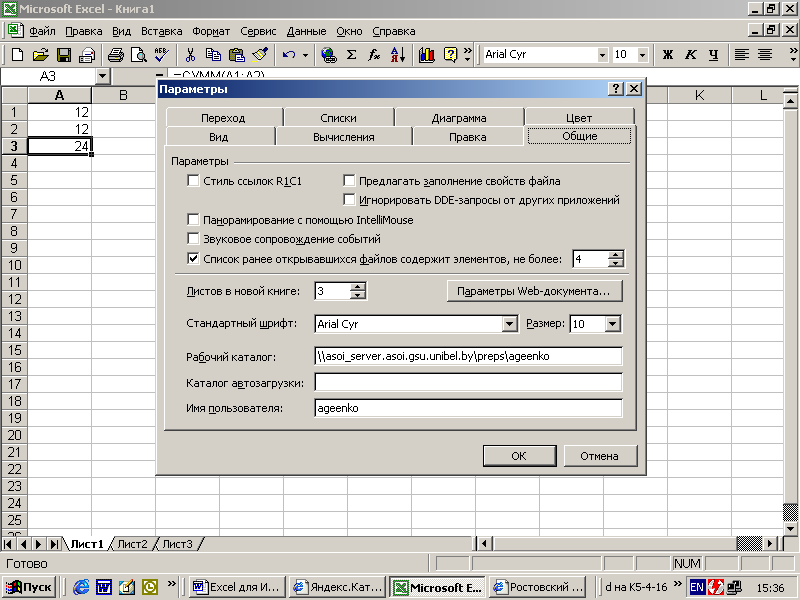The width and height of the screenshot is (800, 600).
Task: Paste using the clipboard icon
Action: pyautogui.click(x=236, y=54)
